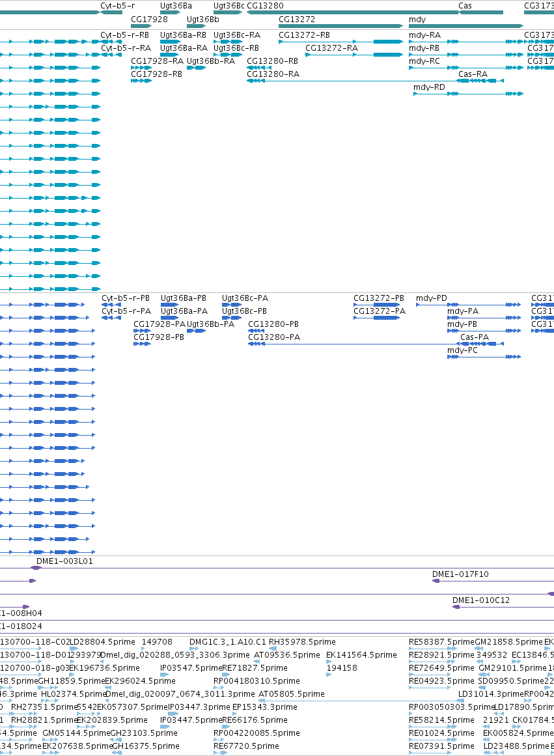Select the Ugt36Bc gene label

pos(229,6)
